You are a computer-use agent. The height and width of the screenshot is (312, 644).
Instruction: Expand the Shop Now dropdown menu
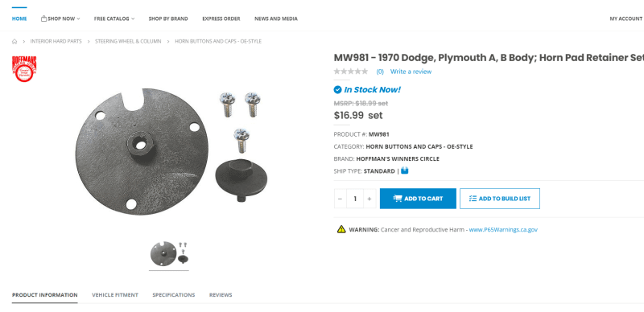(x=60, y=18)
